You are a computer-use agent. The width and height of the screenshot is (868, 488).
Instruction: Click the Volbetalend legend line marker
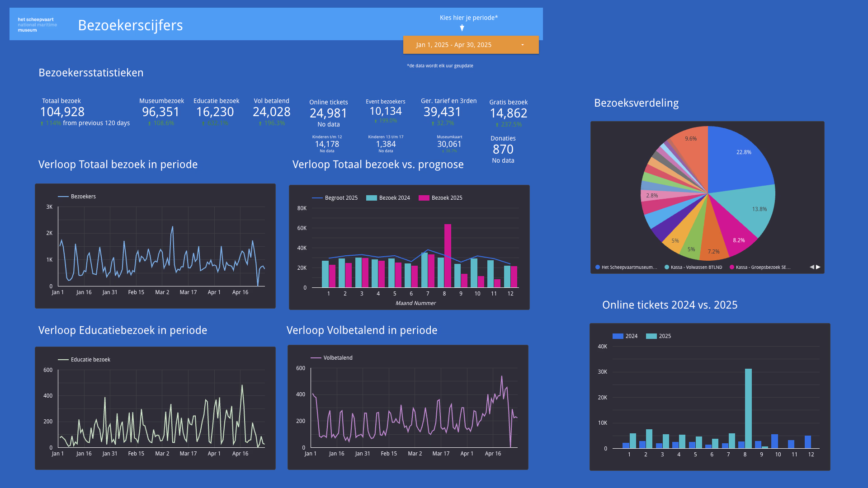pos(316,358)
